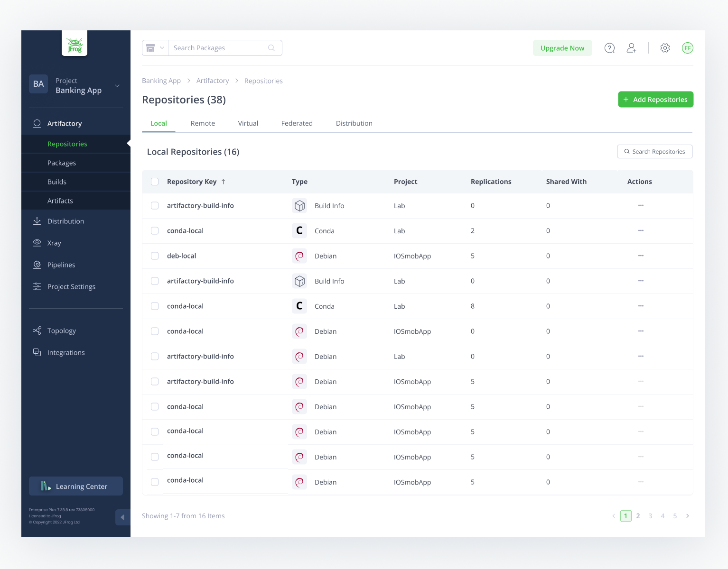Sort by Repository Key arrow
Image resolution: width=728 pixels, height=569 pixels.
click(x=223, y=182)
